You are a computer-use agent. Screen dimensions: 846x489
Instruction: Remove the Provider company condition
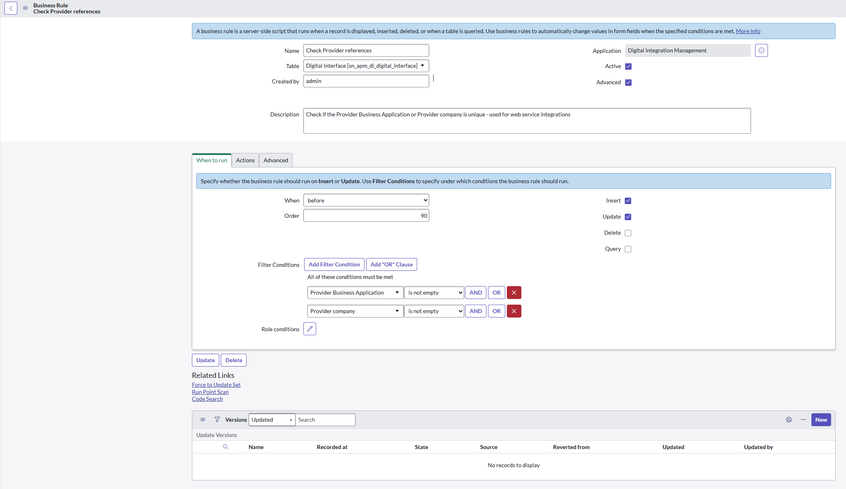pos(514,311)
